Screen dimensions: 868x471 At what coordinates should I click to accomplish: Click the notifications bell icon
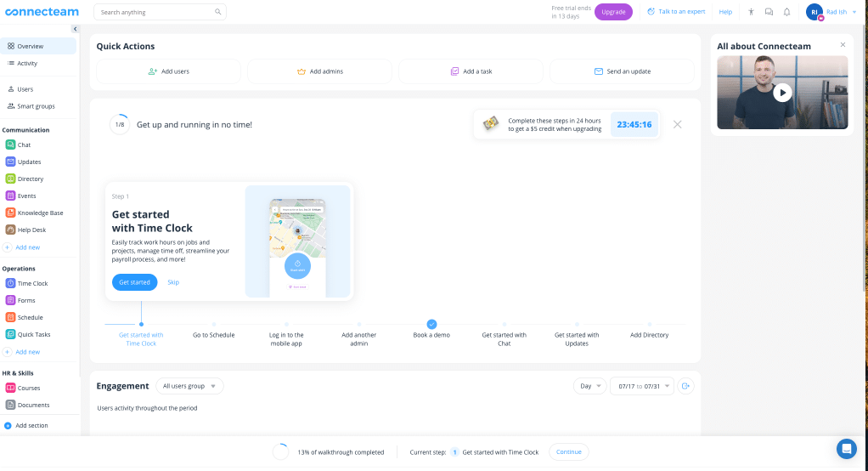(786, 12)
